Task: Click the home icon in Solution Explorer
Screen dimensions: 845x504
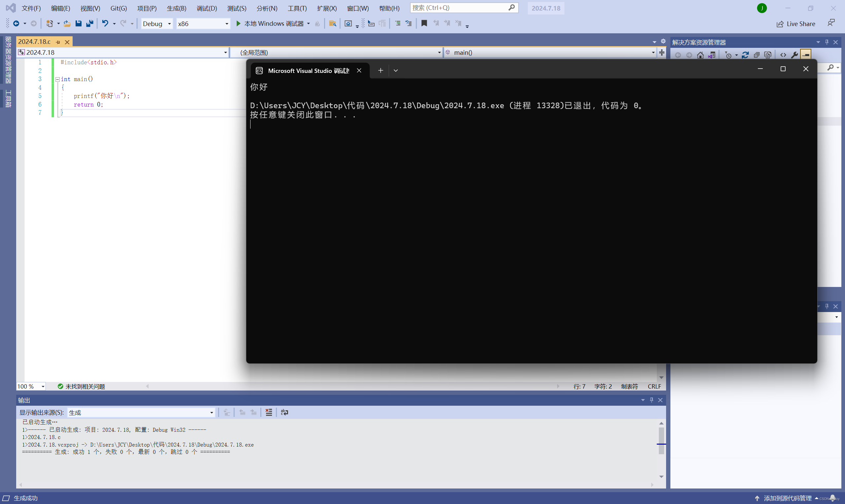Action: coord(700,55)
